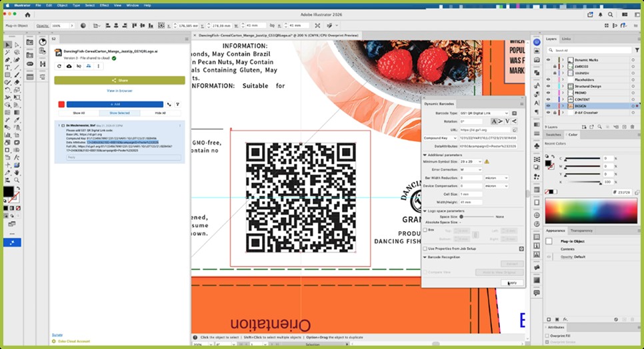The image size is (644, 349).
Task: Click the red annotation color swatch
Action: tap(61, 104)
